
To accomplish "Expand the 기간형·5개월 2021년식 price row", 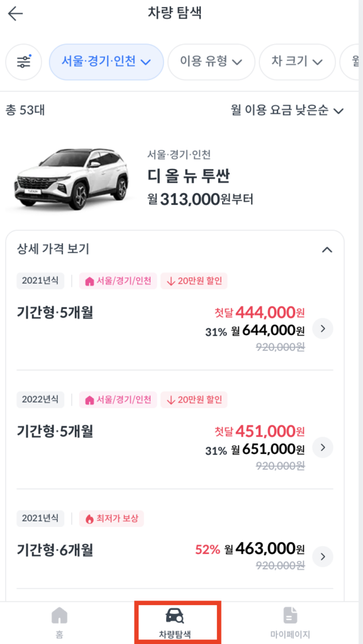I will [322, 328].
